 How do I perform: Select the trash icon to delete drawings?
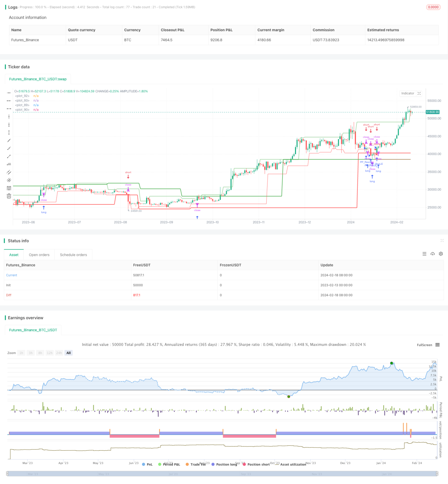pyautogui.click(x=9, y=196)
